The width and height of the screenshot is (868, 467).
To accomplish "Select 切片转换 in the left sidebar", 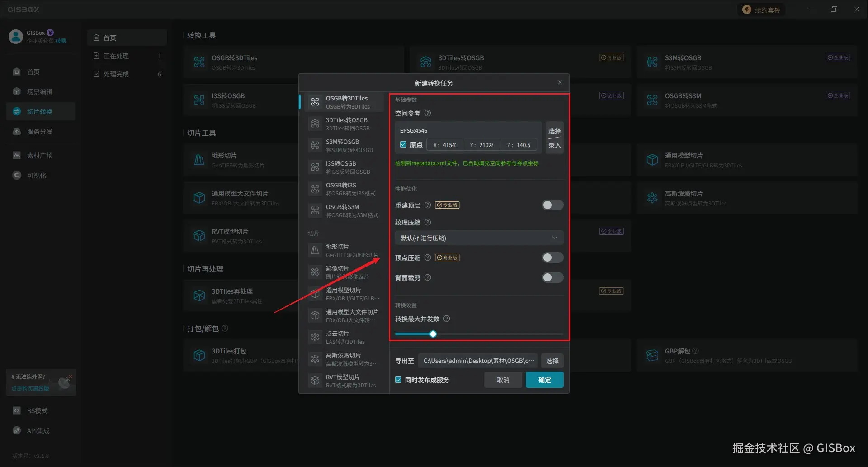I will tap(41, 111).
